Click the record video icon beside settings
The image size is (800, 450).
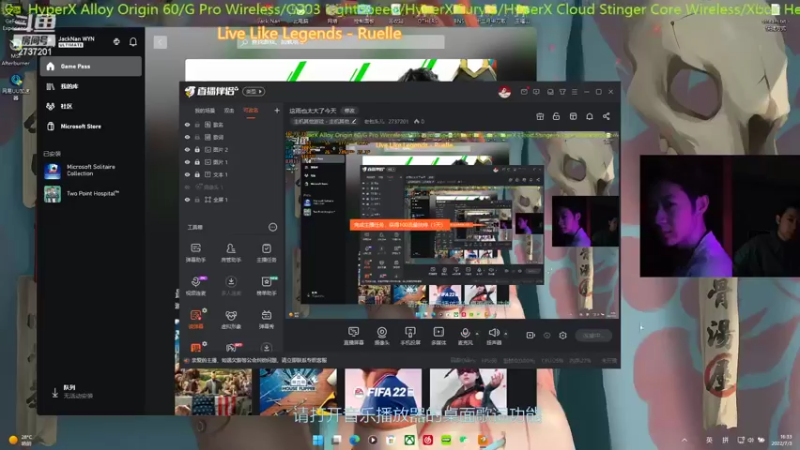tap(531, 335)
